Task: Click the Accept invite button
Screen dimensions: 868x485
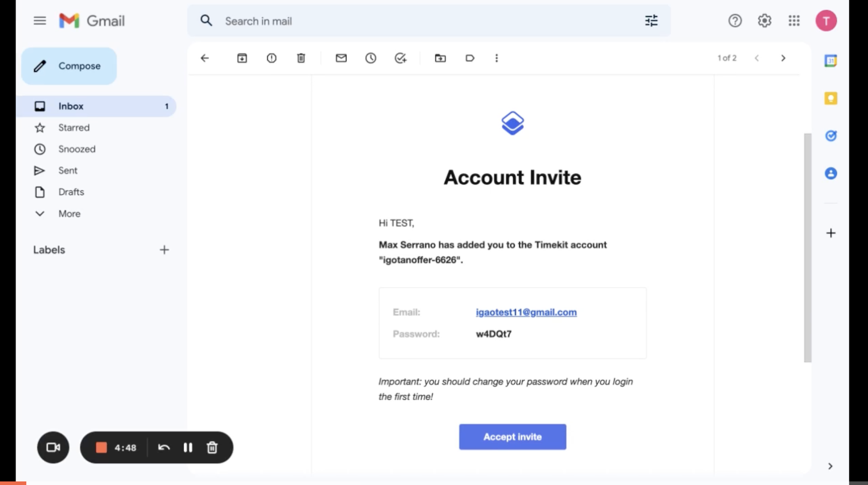Action: [x=512, y=437]
